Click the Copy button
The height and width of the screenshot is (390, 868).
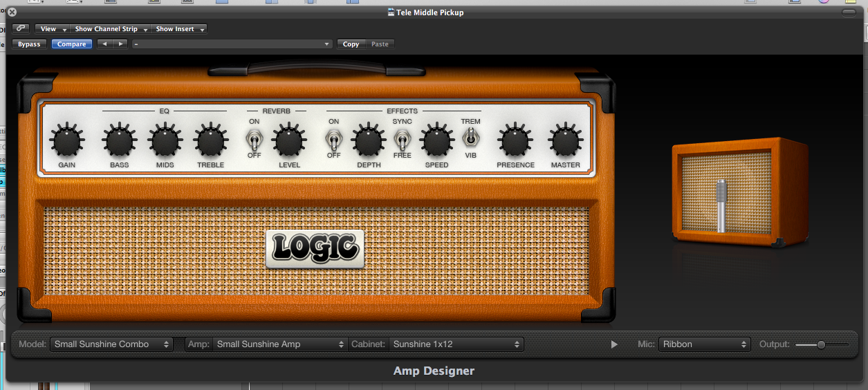351,44
